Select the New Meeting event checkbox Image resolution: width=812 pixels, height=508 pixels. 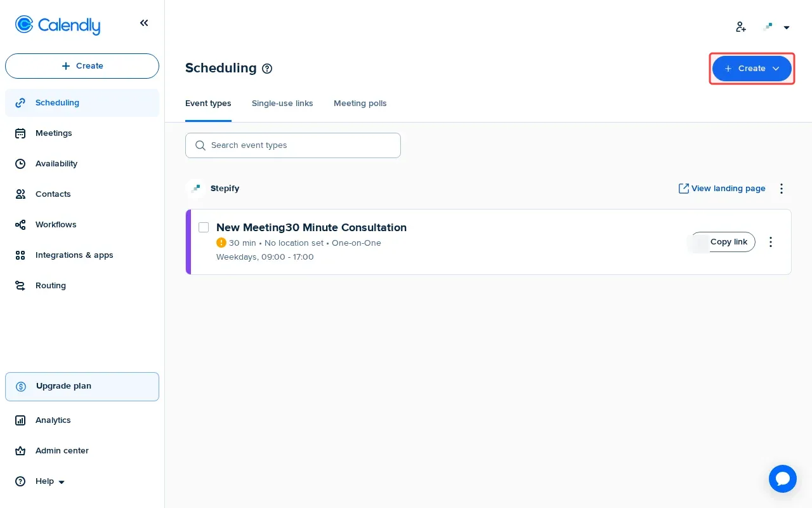pos(204,227)
